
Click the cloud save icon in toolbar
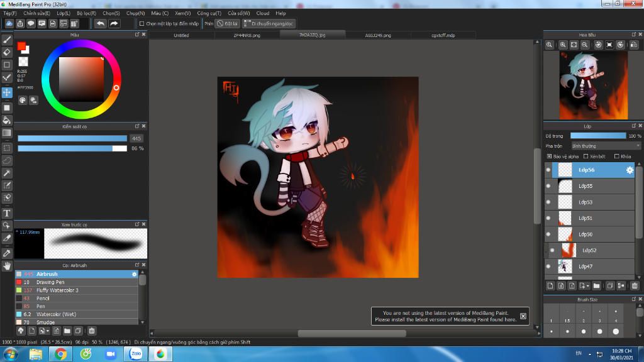pos(9,23)
